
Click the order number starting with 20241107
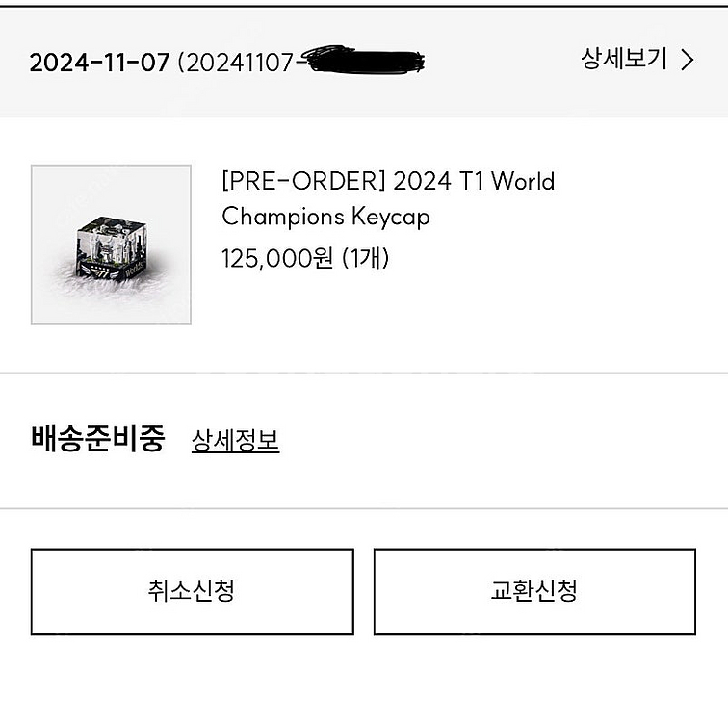(x=300, y=62)
